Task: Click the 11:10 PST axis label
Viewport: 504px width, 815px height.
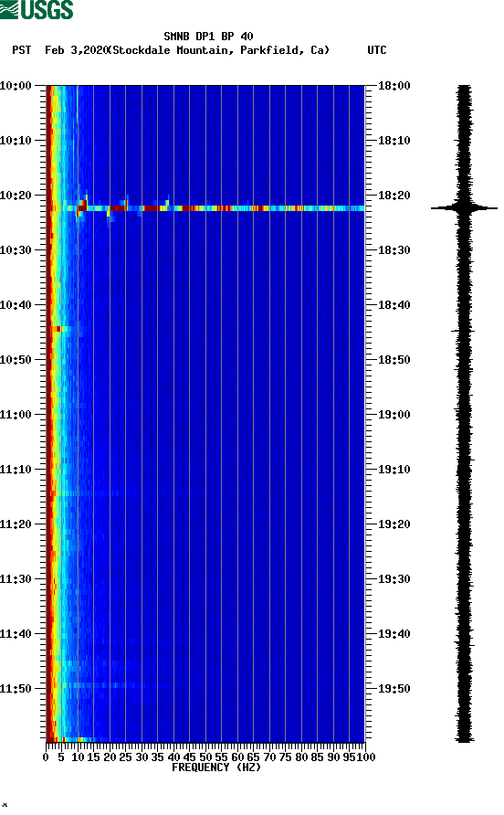Action: click(x=16, y=470)
